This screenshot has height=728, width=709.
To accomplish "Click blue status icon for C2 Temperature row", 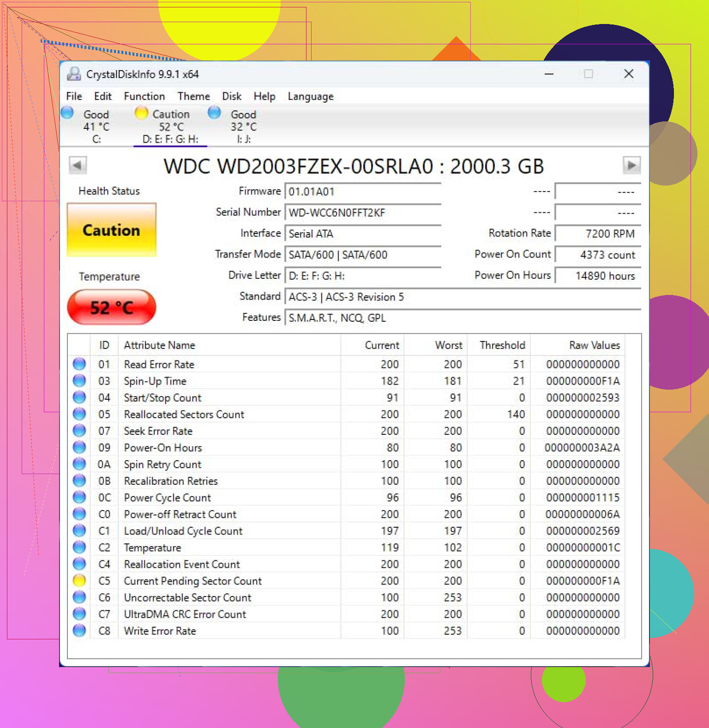I will (x=79, y=547).
